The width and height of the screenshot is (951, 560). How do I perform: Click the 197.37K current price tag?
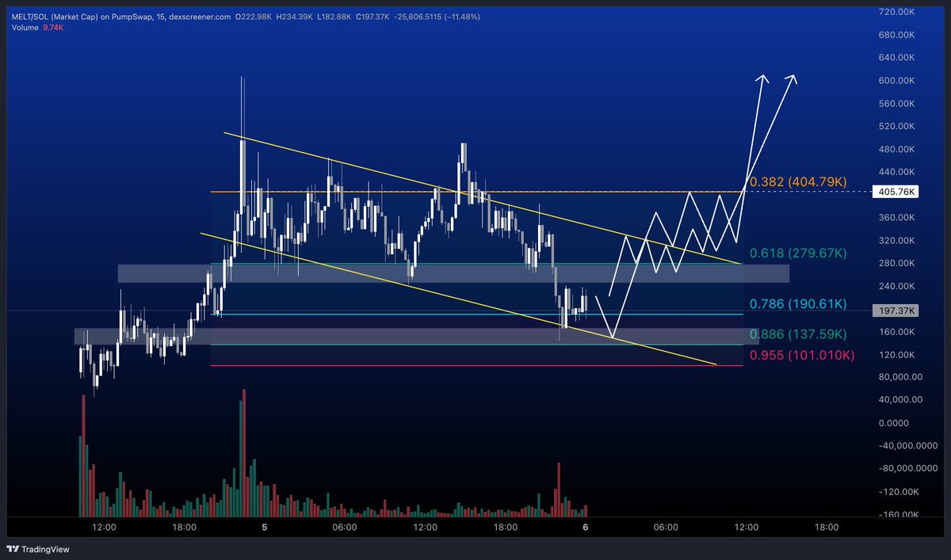coord(896,311)
